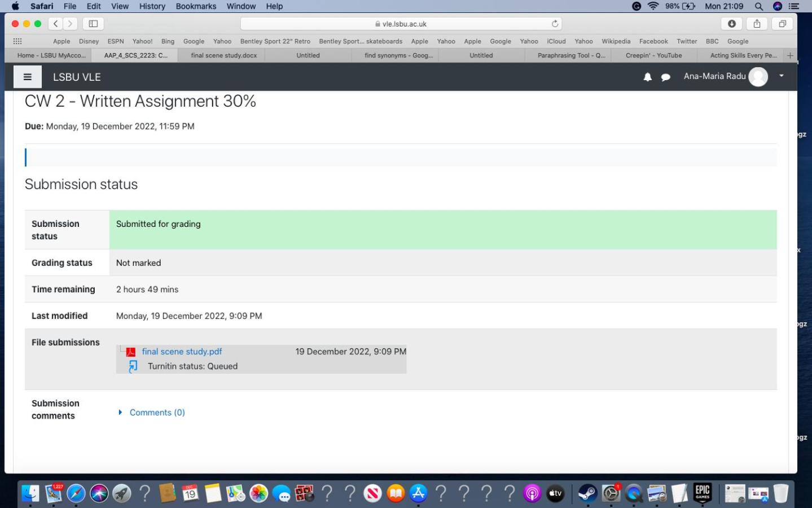Open Mail with 1,227 badge in dock
The width and height of the screenshot is (812, 508).
(54, 493)
